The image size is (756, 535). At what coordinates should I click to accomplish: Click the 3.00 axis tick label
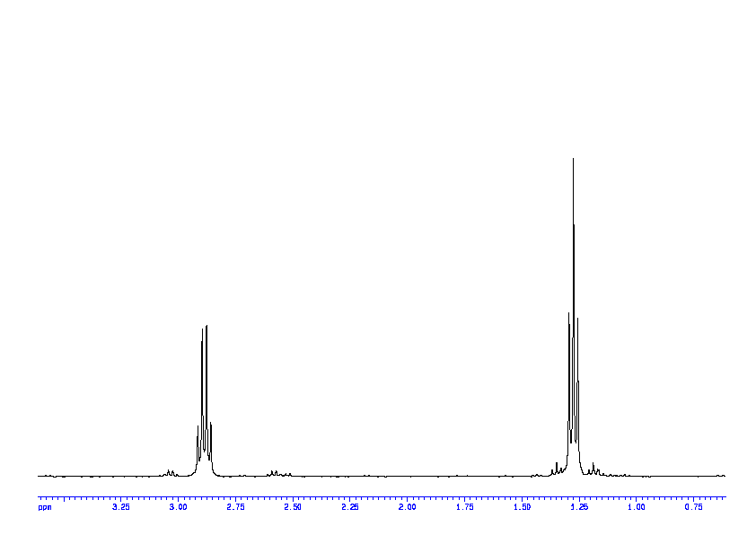click(x=179, y=507)
